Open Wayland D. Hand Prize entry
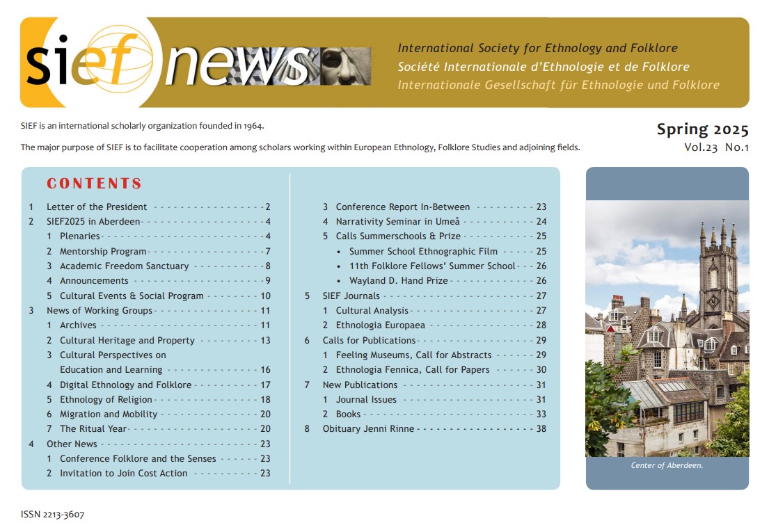Screen dimensions: 769x532 pos(399,280)
